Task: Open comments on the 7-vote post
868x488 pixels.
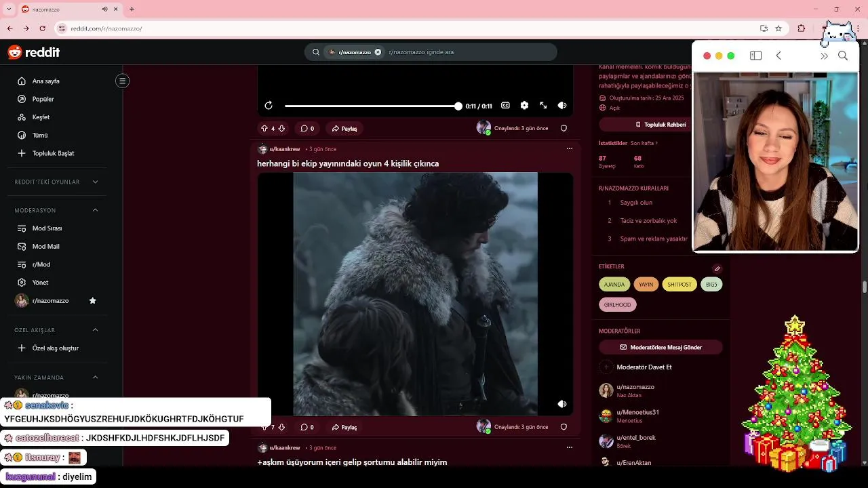Action: click(x=307, y=427)
